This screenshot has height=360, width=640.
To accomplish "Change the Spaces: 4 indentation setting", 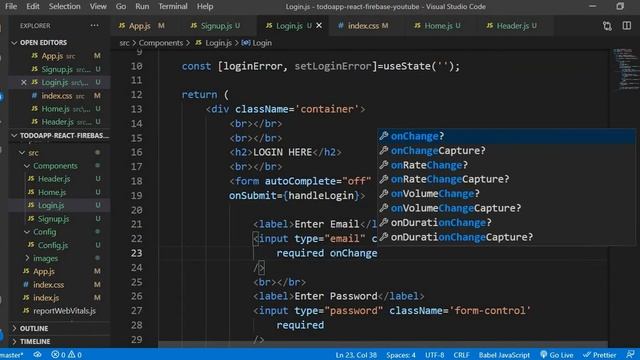I will point(401,355).
